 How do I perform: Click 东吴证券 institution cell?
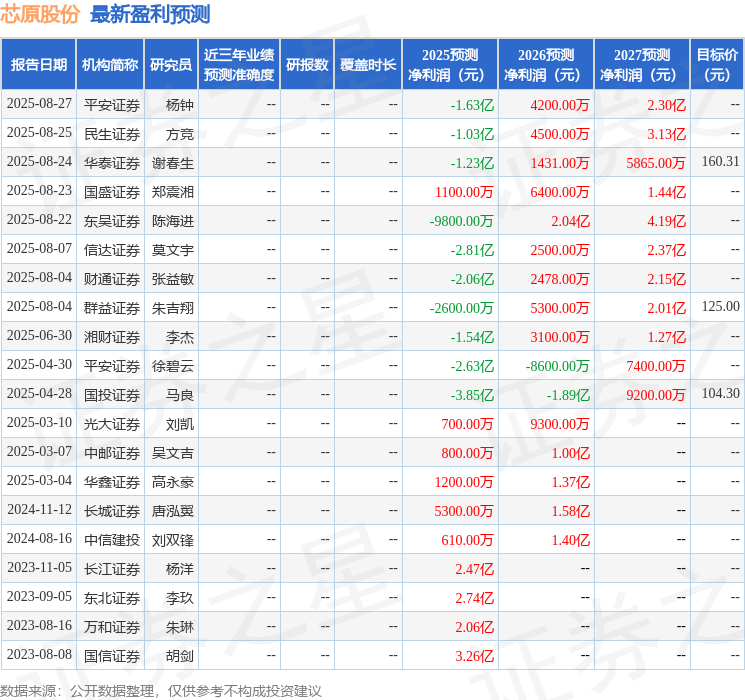[112, 221]
